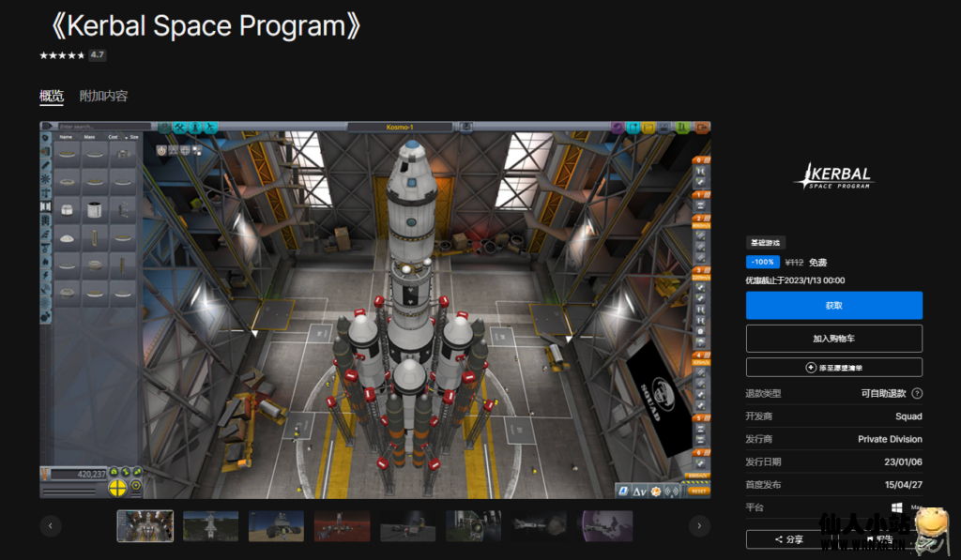961x560 pixels.
Task: Click the initial release date 15/04/27
Action: pos(903,484)
